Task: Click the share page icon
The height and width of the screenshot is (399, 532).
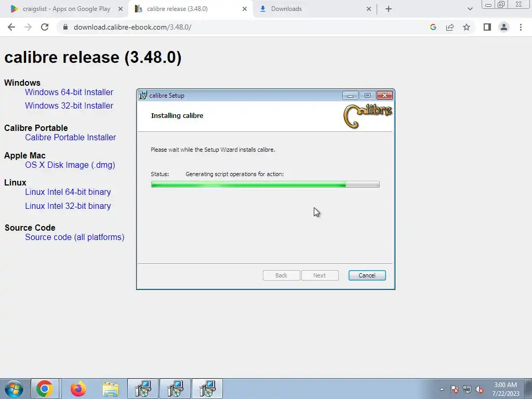Action: pos(450,27)
